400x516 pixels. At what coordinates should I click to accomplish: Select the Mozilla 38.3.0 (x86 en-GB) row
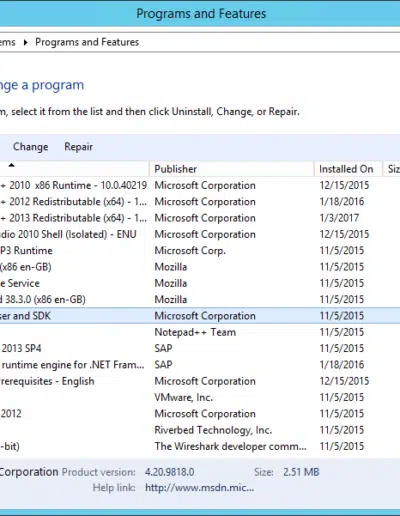click(200, 299)
